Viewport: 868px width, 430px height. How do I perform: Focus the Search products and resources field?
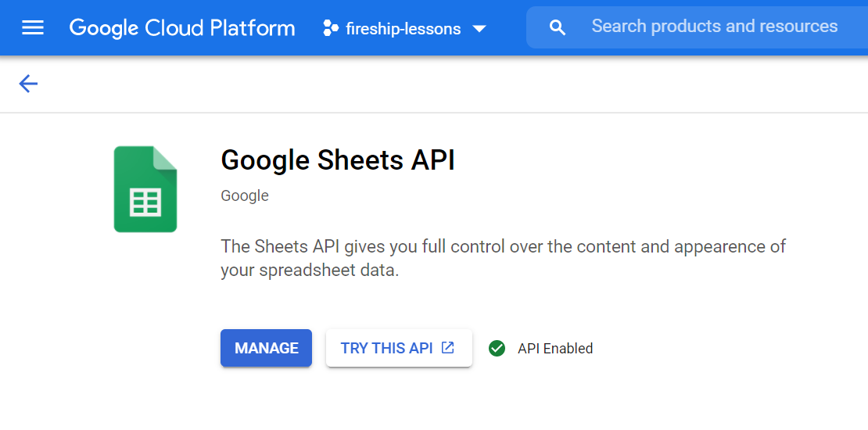(x=714, y=27)
